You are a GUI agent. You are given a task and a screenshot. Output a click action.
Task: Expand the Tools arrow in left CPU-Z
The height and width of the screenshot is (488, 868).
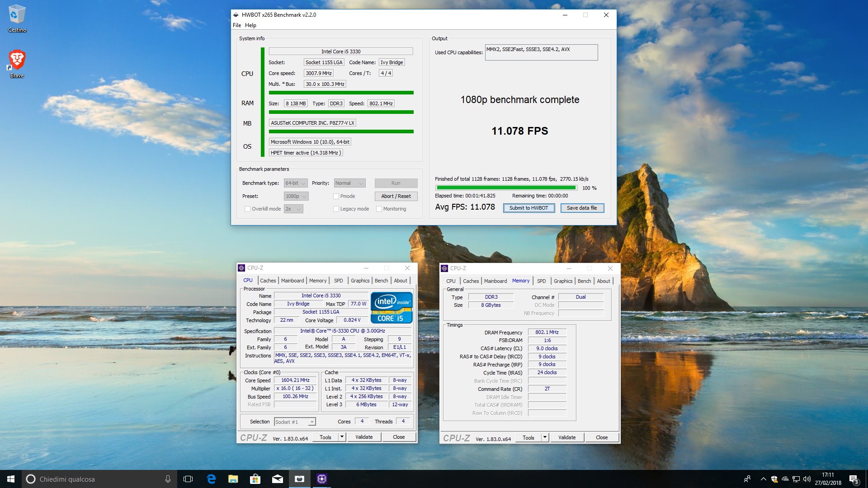(342, 437)
